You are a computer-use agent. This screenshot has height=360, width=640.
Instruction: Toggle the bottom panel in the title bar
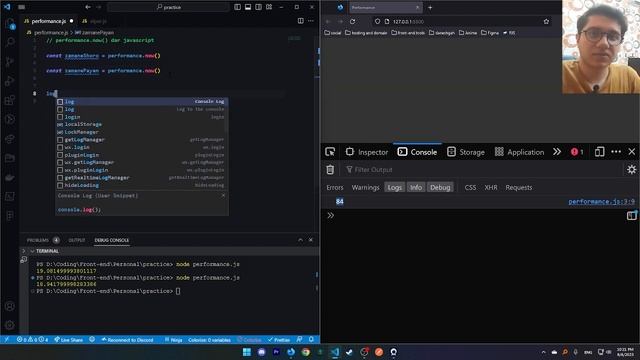coord(248,7)
